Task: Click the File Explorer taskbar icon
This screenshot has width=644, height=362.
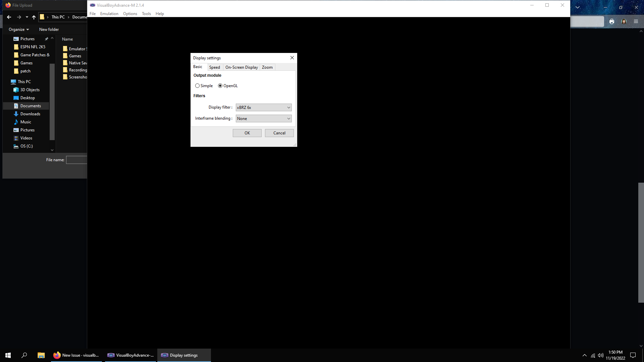Action: click(41, 355)
